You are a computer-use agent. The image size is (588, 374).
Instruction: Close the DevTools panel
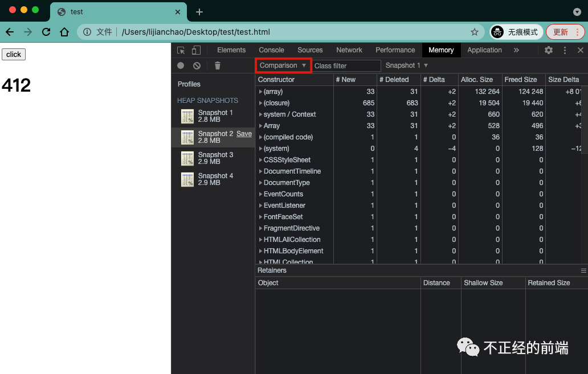(581, 50)
